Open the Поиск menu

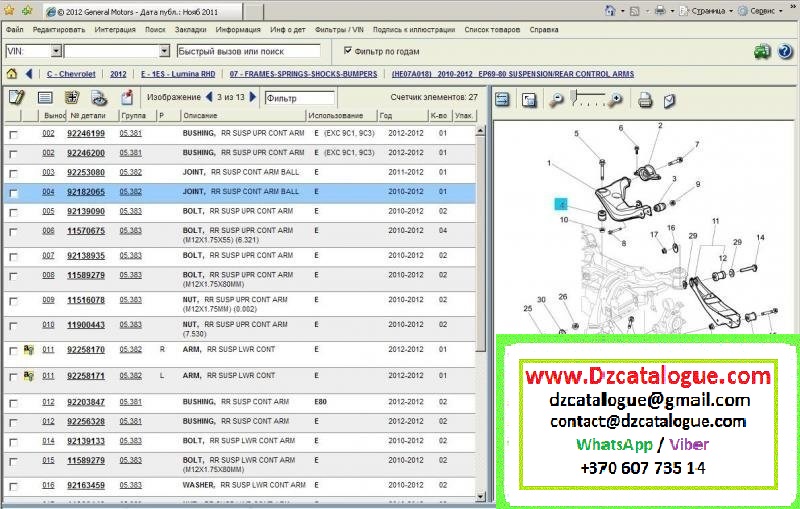point(155,30)
